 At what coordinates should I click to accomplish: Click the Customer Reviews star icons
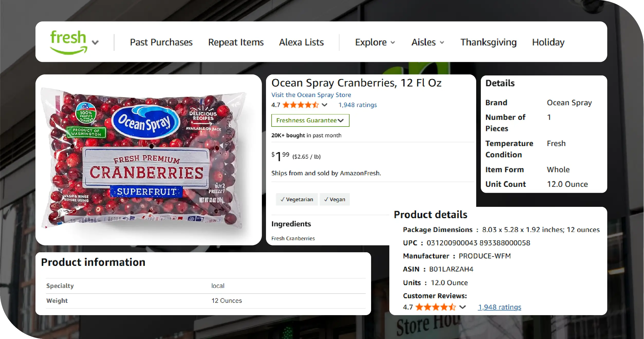[435, 307]
